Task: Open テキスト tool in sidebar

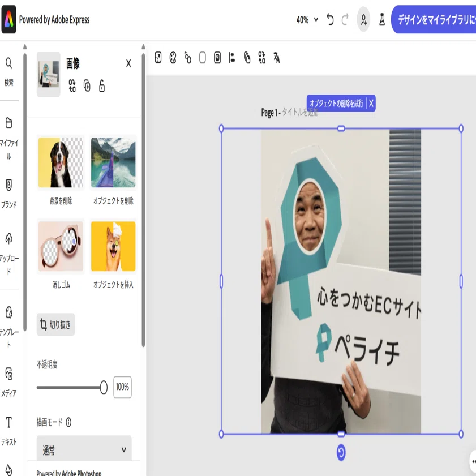Action: (x=9, y=431)
